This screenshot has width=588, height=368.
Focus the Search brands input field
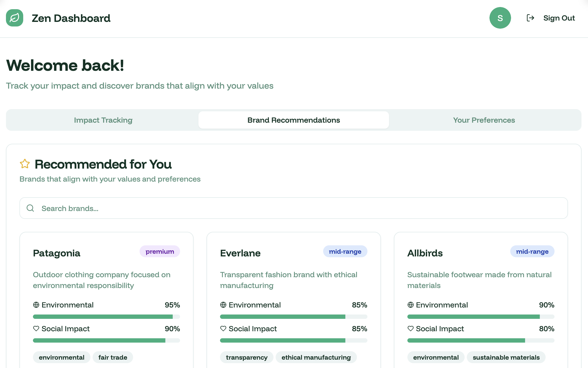click(293, 208)
